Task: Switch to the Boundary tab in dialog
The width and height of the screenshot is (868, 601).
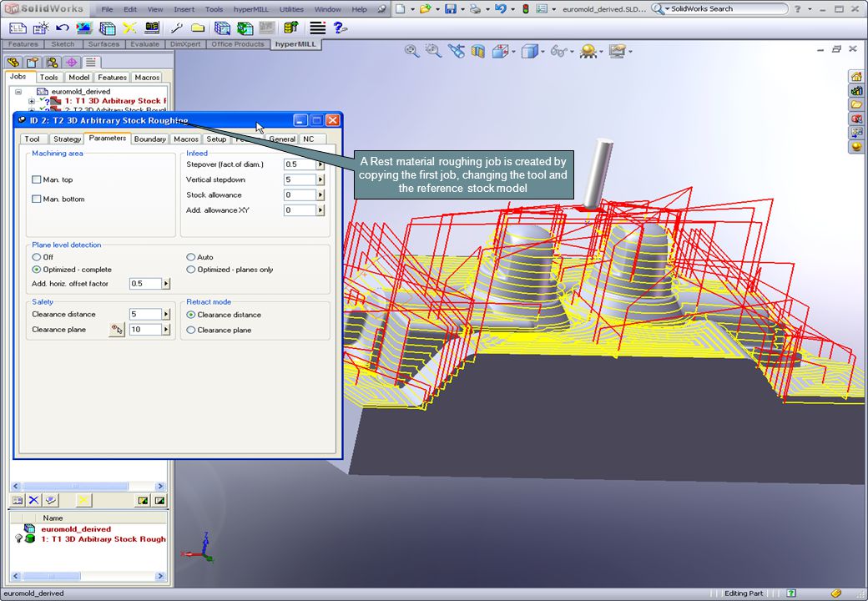Action: [x=149, y=139]
